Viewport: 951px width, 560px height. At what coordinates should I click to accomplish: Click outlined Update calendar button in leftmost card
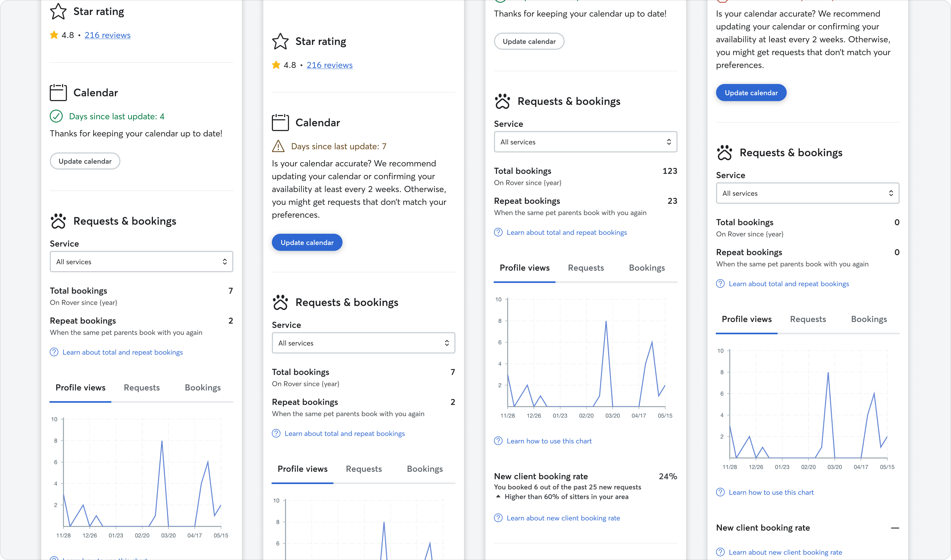click(85, 161)
